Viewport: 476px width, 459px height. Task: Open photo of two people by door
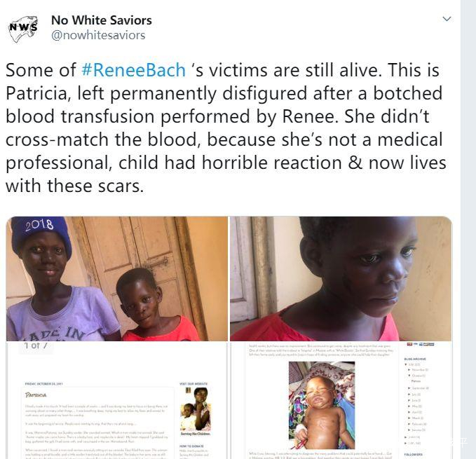tap(116, 278)
